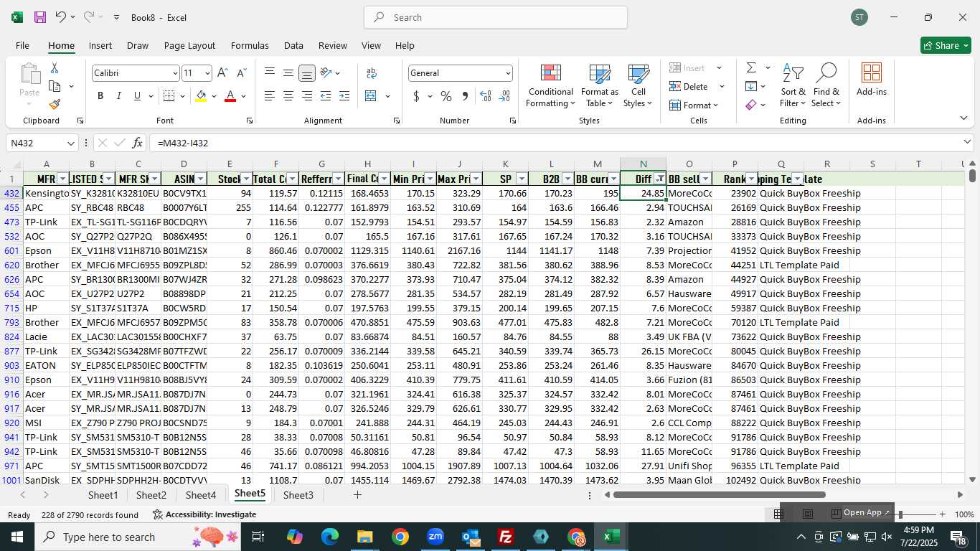The image size is (980, 551).
Task: Open Conditional Formatting
Action: (550, 86)
